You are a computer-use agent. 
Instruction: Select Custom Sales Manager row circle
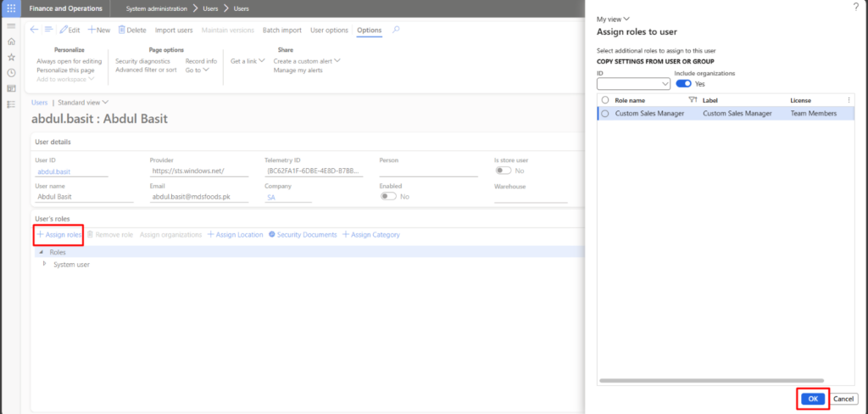pos(605,113)
